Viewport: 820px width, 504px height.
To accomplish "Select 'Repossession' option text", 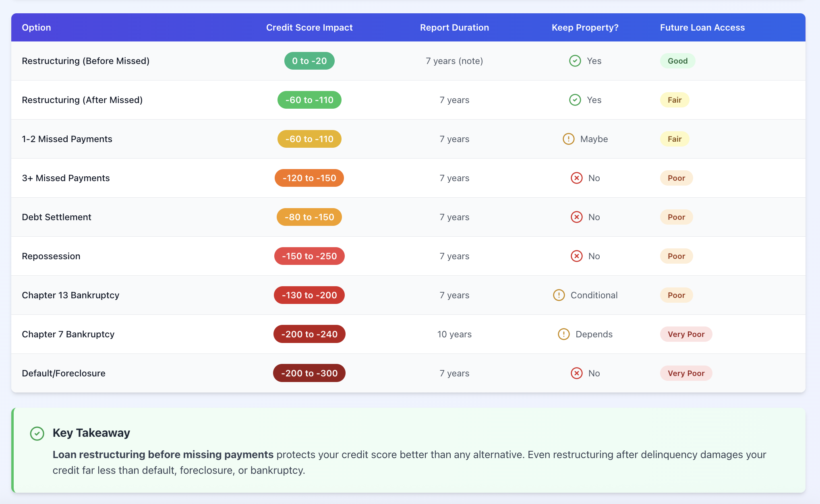I will pyautogui.click(x=51, y=256).
